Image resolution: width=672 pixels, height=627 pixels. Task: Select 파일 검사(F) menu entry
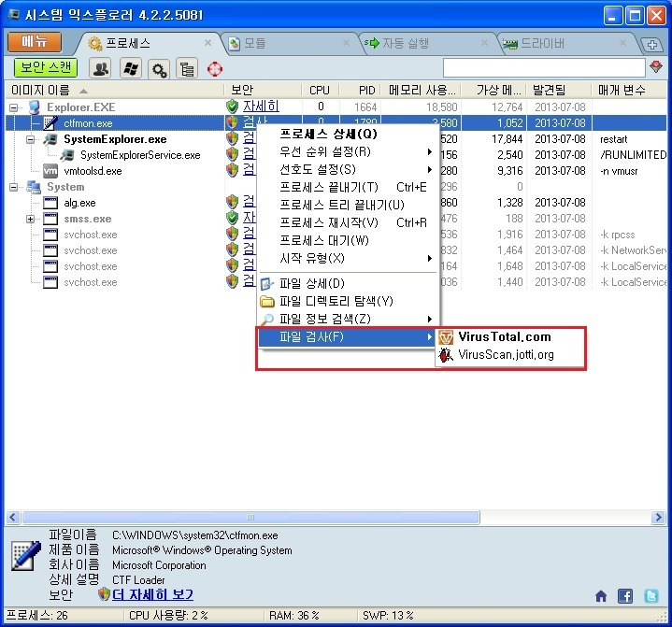(347, 336)
